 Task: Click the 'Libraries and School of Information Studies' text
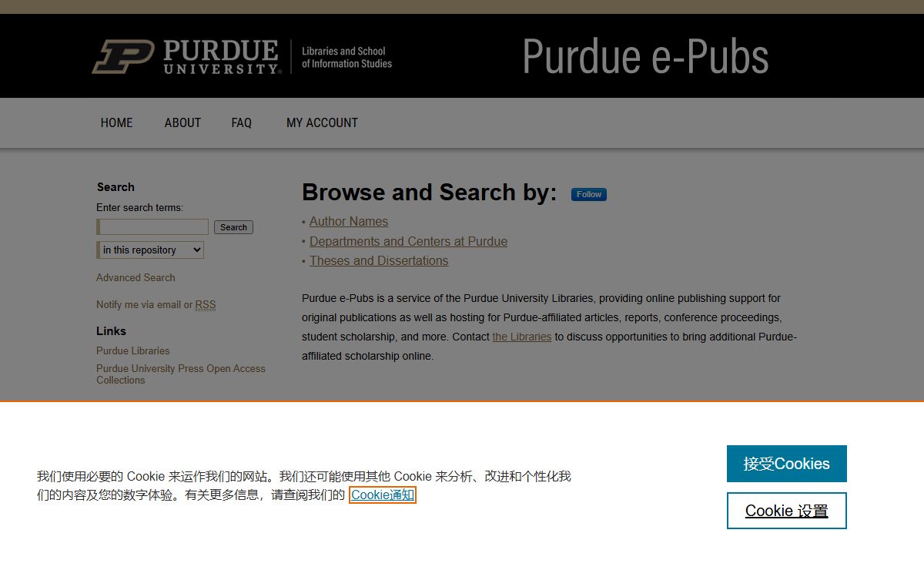point(346,57)
